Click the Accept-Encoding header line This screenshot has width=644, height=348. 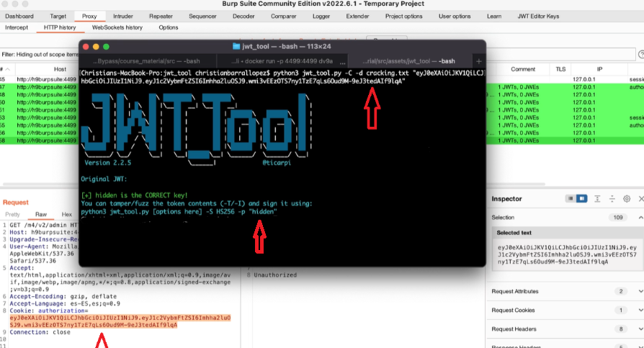(x=63, y=296)
